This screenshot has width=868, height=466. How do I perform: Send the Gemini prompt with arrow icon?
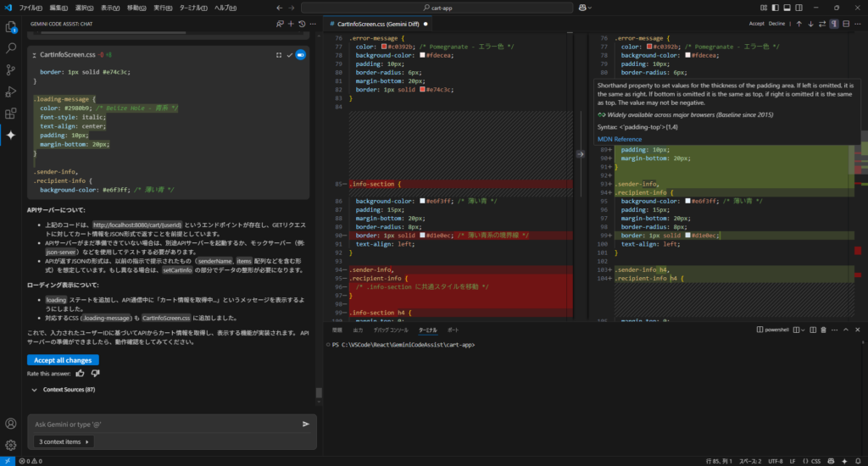pos(305,424)
